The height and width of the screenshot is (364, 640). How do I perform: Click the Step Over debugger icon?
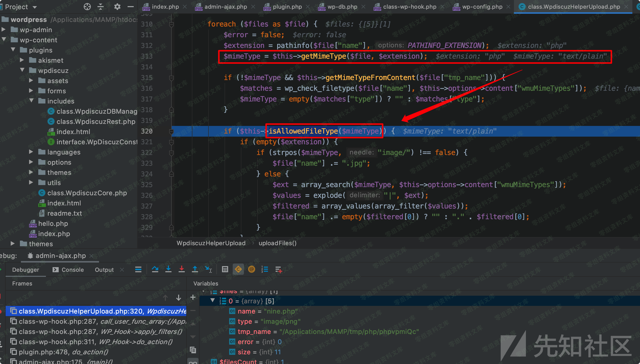155,269
